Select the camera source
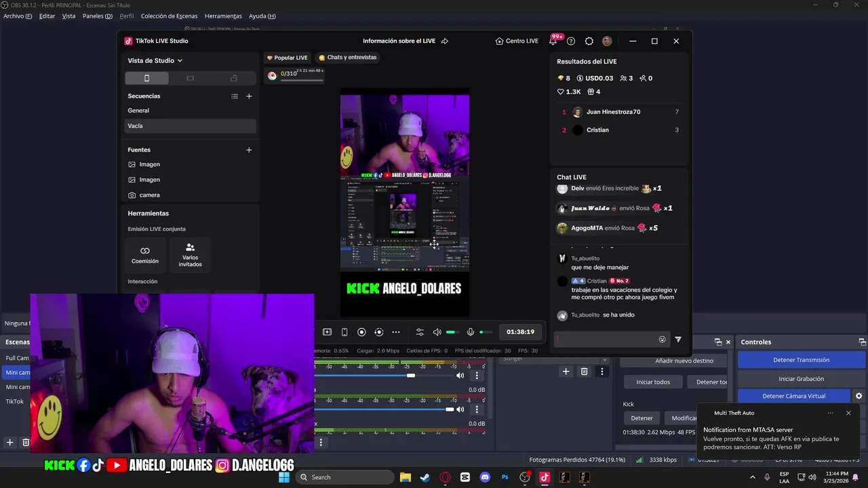The height and width of the screenshot is (488, 868). (x=190, y=195)
